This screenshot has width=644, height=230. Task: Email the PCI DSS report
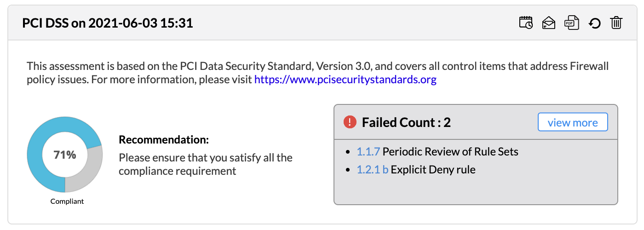(549, 23)
